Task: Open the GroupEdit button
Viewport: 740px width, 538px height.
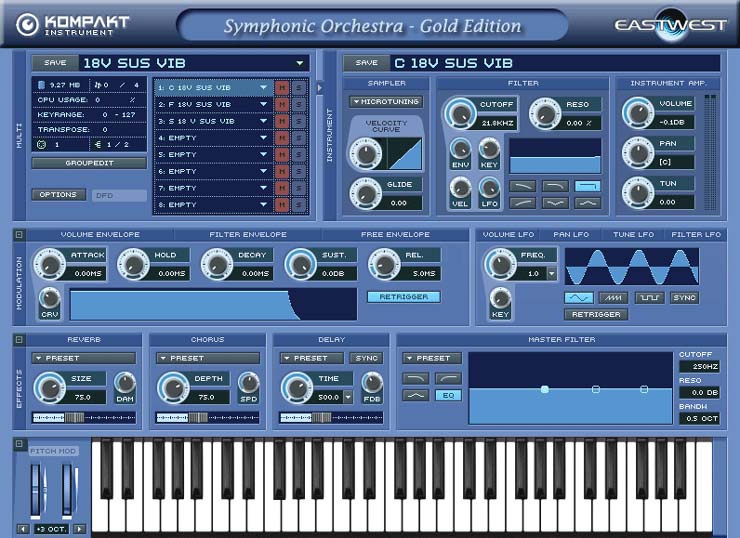Action: tap(89, 163)
